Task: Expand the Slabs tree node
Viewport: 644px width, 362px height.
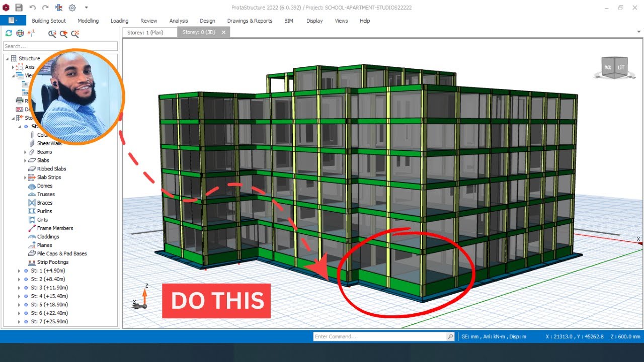Action: point(25,160)
